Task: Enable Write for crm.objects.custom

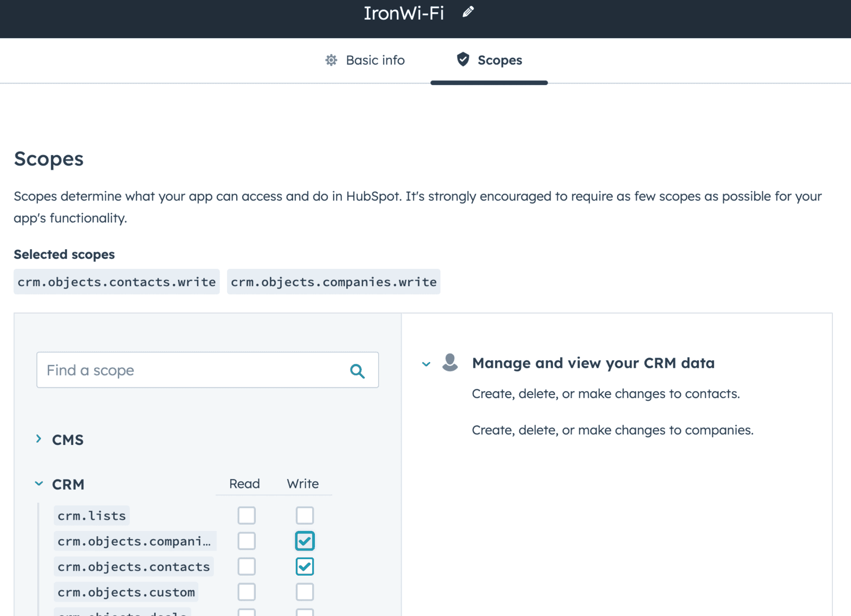Action: tap(305, 592)
